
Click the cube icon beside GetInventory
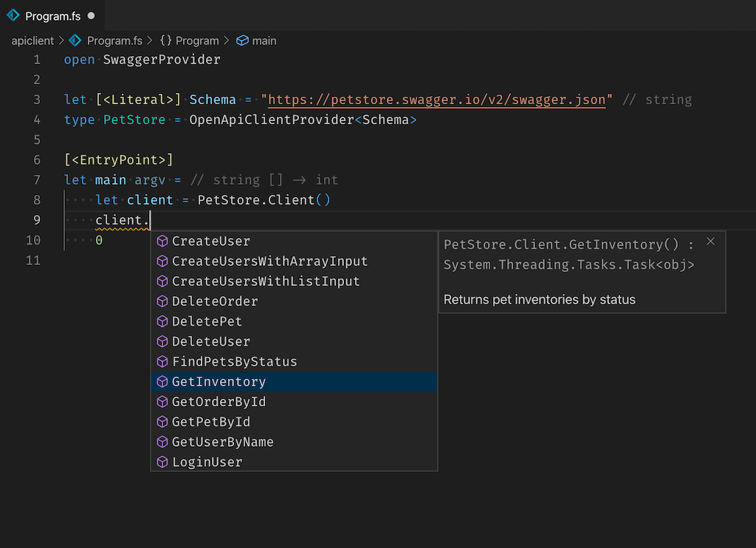(x=162, y=382)
